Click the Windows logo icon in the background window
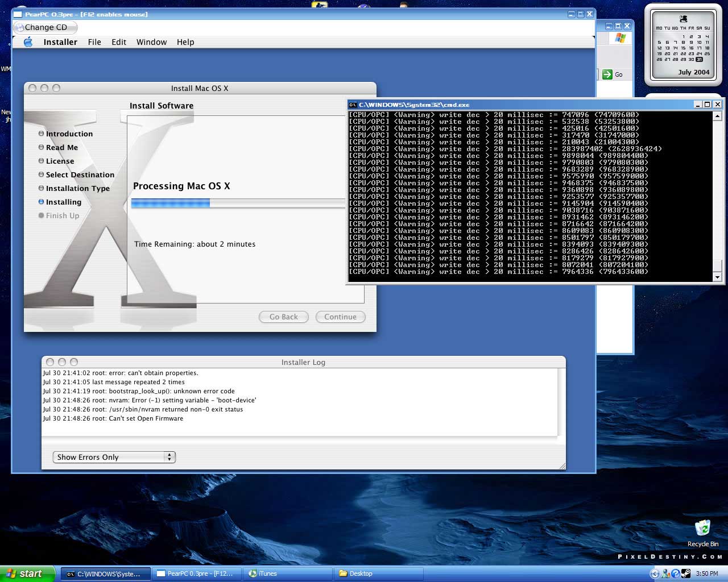The width and height of the screenshot is (728, 582). click(x=619, y=39)
